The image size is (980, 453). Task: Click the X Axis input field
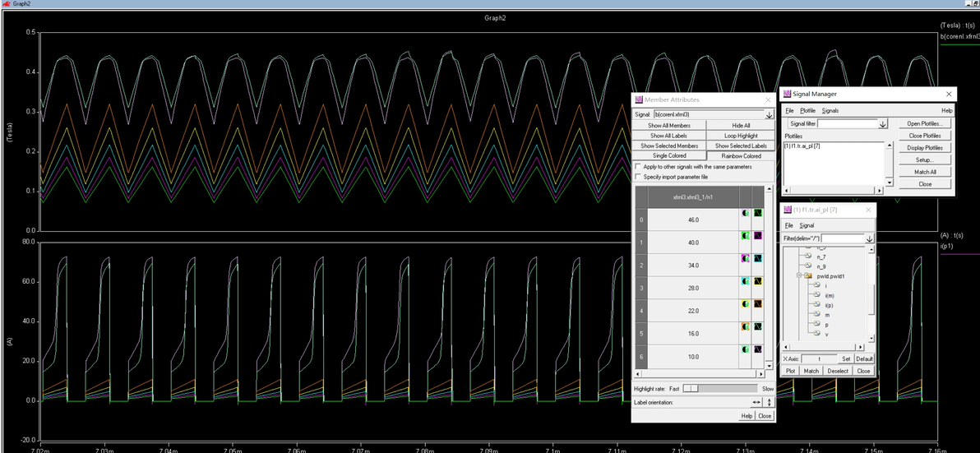point(820,359)
